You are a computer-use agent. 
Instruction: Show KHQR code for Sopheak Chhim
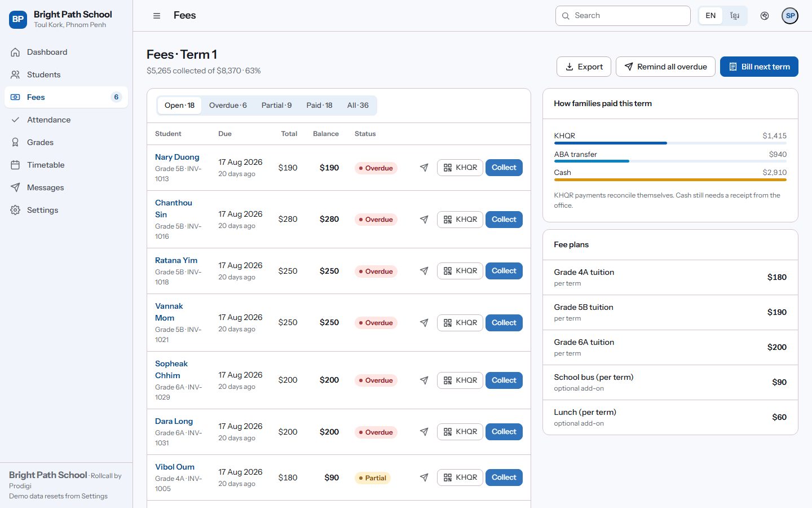(x=460, y=380)
